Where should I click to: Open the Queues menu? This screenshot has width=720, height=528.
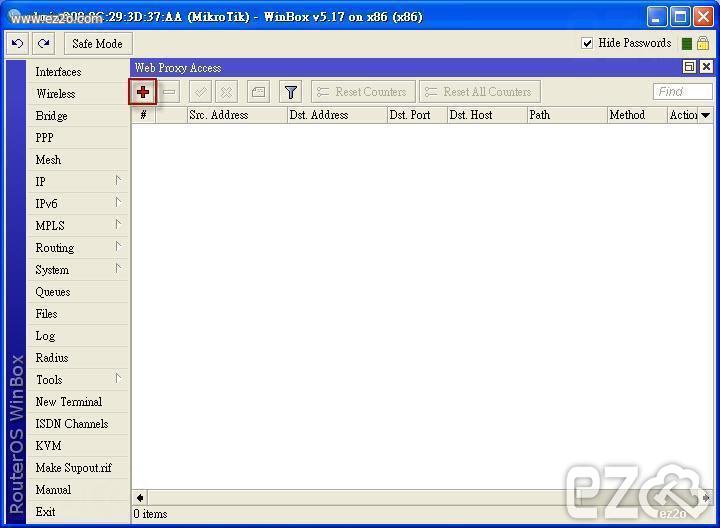click(x=78, y=292)
